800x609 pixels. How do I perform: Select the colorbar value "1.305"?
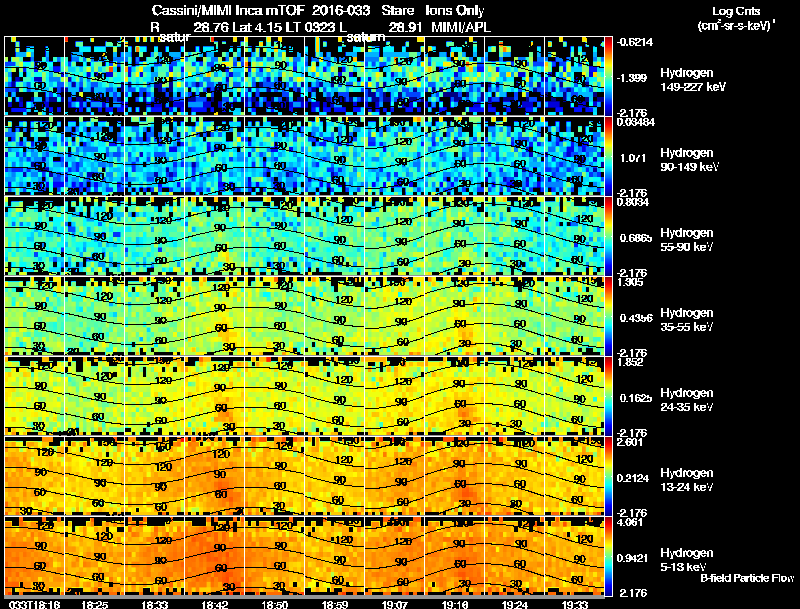coord(630,282)
